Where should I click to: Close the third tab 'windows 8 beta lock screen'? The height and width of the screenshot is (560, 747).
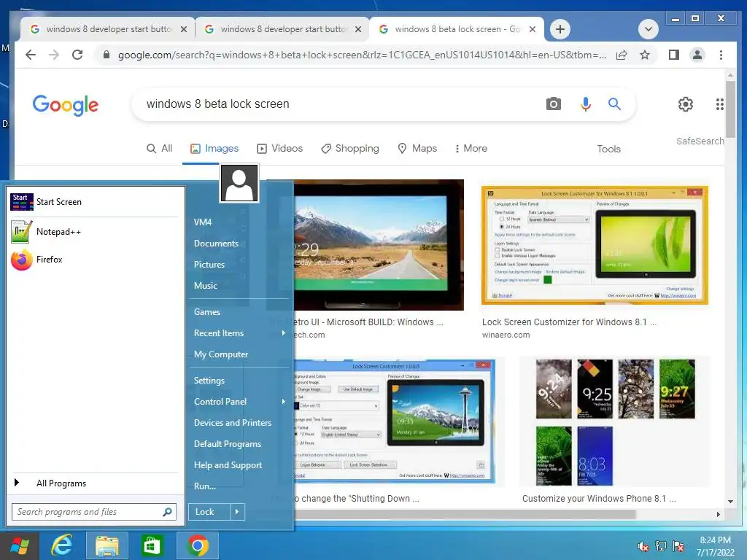533,29
